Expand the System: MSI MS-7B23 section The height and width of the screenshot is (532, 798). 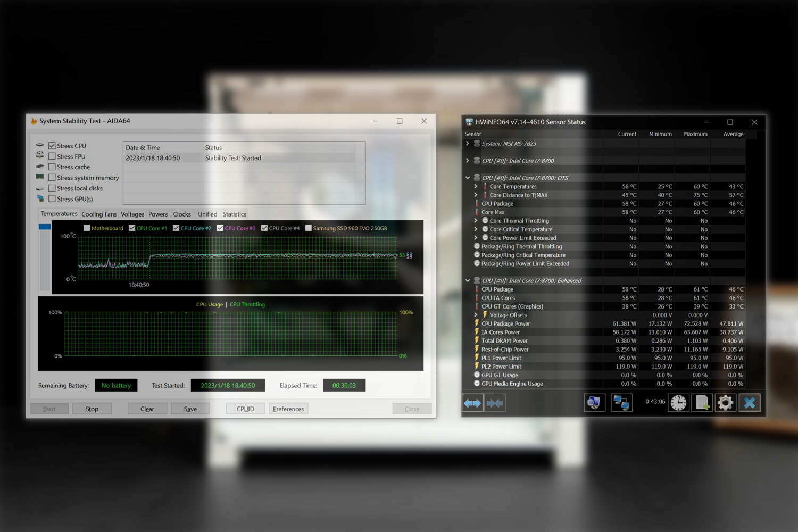point(468,144)
